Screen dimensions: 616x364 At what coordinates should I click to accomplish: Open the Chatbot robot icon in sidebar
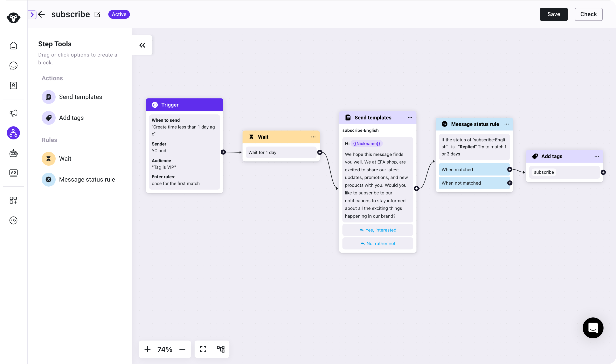click(x=13, y=153)
